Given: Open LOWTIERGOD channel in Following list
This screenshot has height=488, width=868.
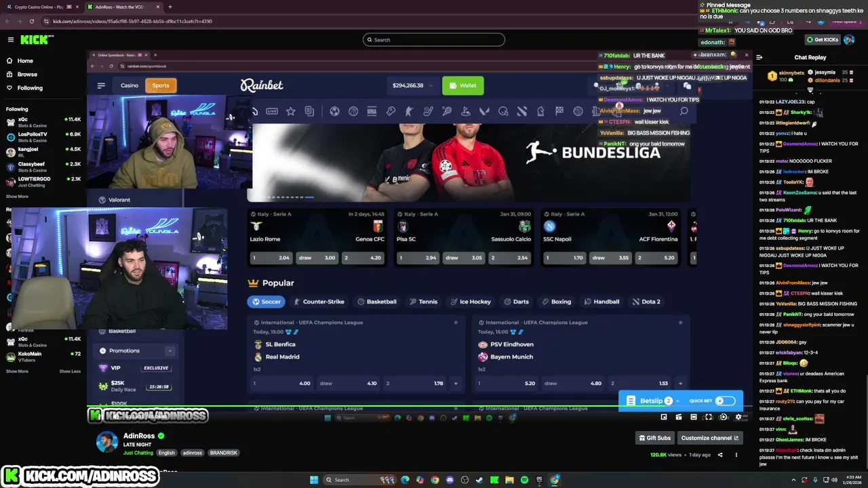Looking at the screenshot, I should 43,182.
